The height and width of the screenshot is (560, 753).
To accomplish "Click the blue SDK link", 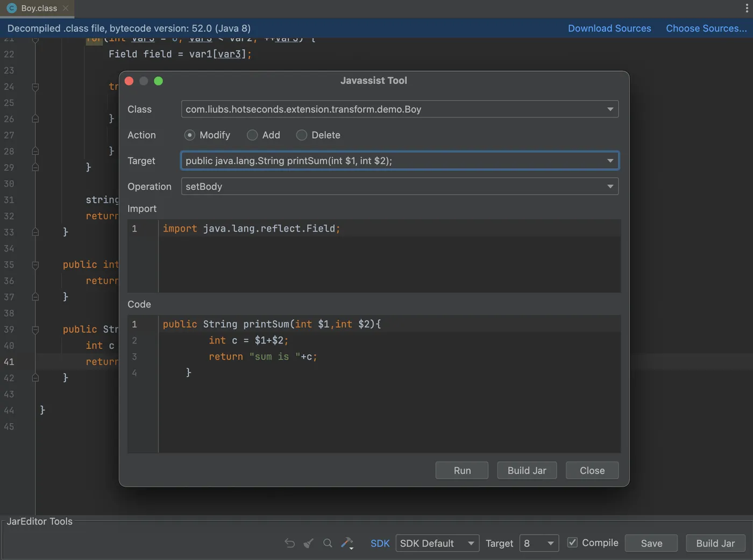I will 380,543.
